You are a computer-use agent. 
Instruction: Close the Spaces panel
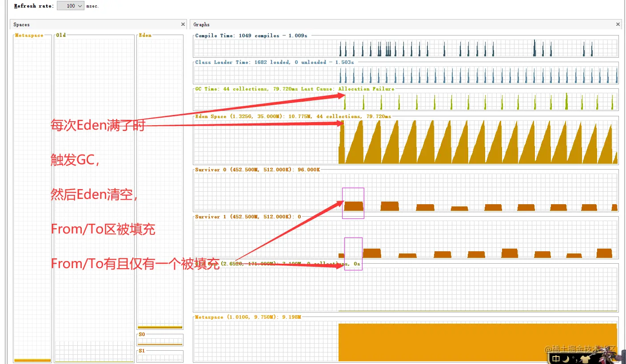[183, 24]
